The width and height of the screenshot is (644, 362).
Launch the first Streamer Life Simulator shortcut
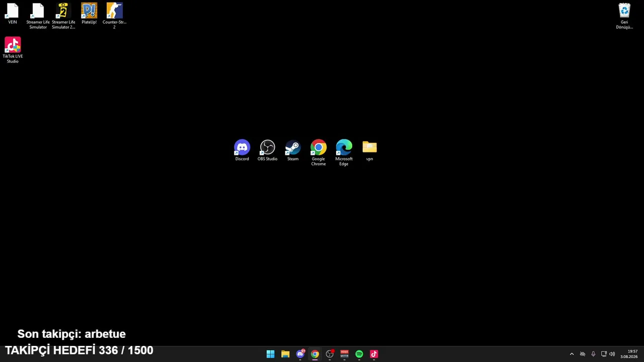tap(38, 16)
